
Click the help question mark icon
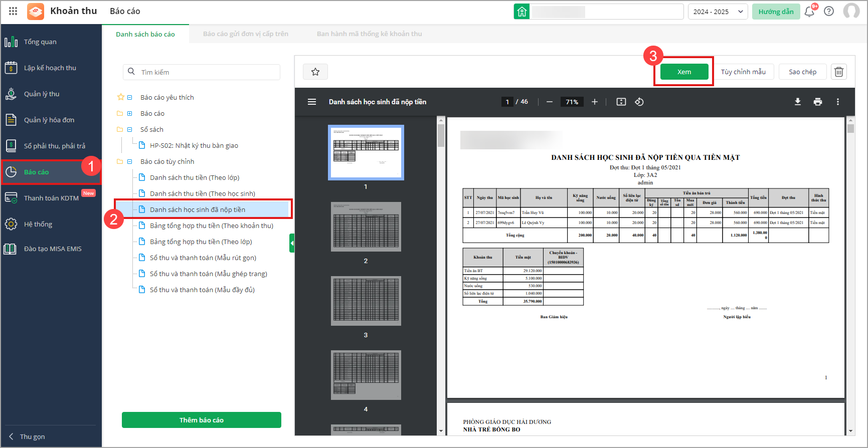click(829, 11)
